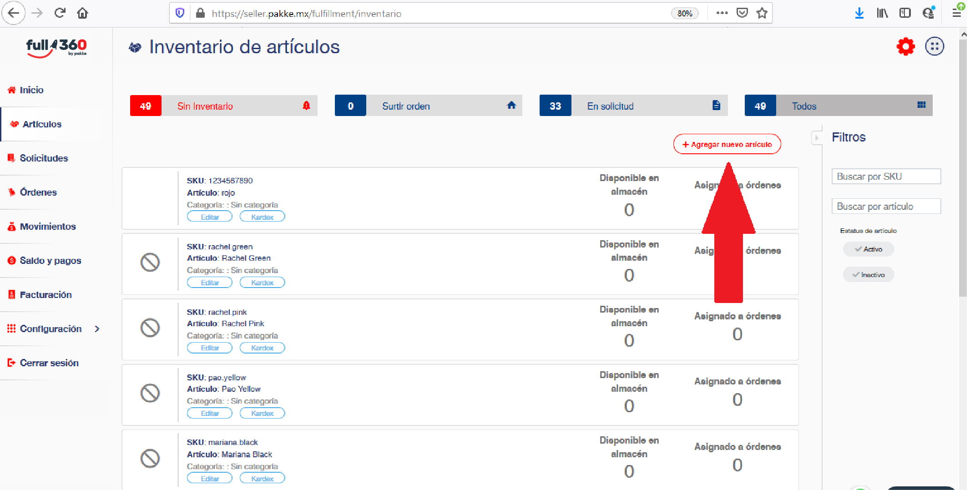The width and height of the screenshot is (980, 490).
Task: Open Firefox library icon in toolbar
Action: click(x=882, y=13)
